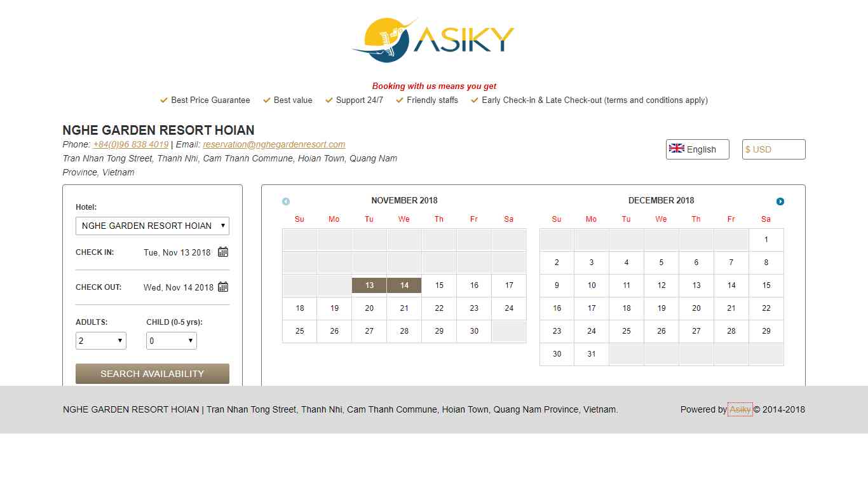
Task: Click the reservation email address link
Action: coord(274,144)
